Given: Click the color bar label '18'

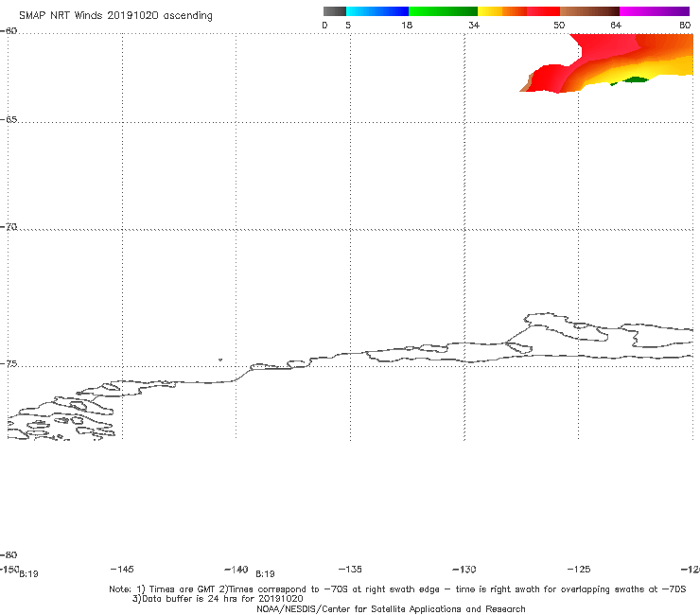Looking at the screenshot, I should click(406, 25).
